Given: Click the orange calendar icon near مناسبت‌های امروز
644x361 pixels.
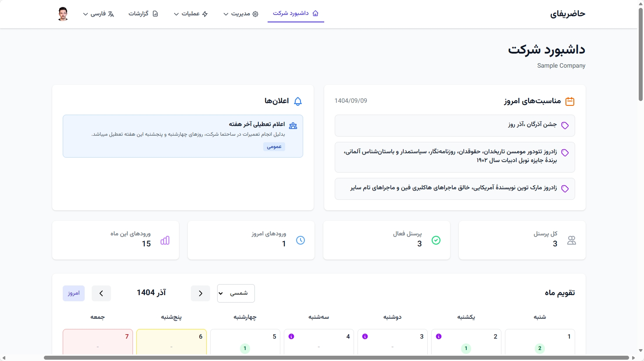Looking at the screenshot, I should pos(570,101).
